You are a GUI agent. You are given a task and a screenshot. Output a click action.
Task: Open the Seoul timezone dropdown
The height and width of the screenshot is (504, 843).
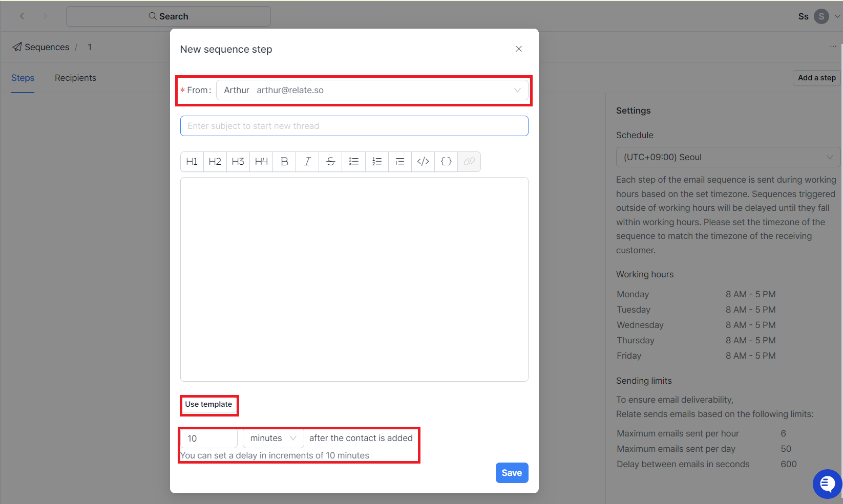(728, 157)
